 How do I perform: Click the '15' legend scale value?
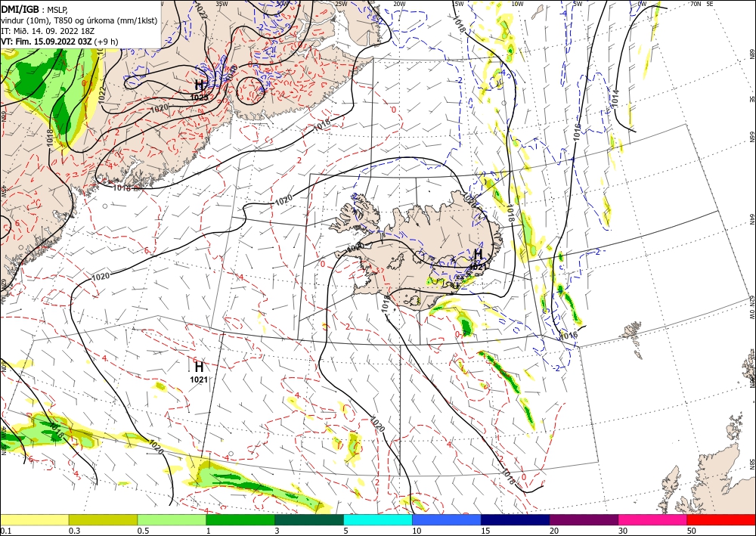click(x=485, y=531)
